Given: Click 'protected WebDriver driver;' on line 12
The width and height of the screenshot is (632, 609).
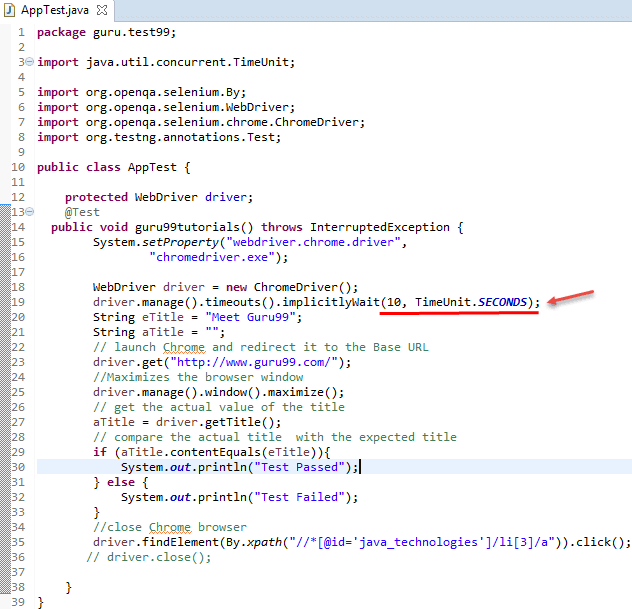Looking at the screenshot, I should [x=159, y=197].
